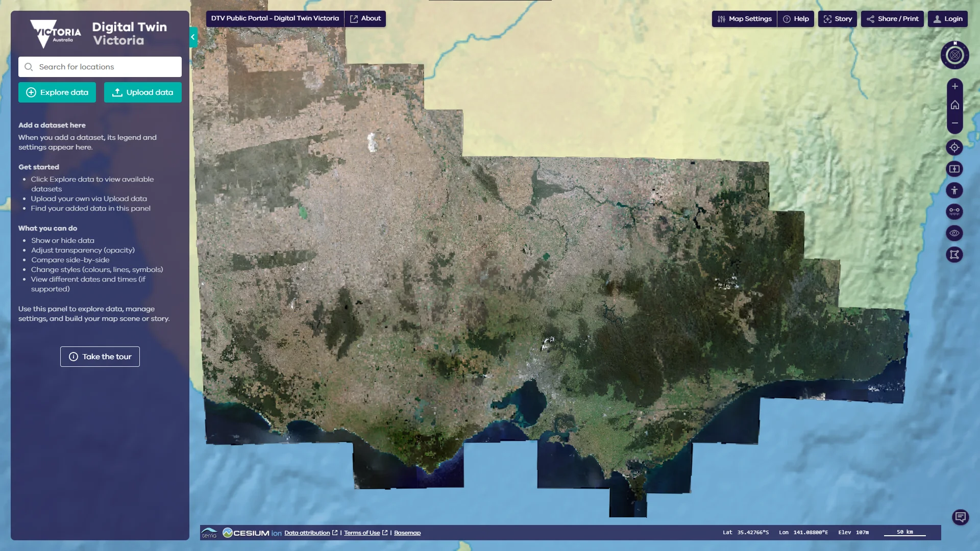Open the feedback chat icon
980x551 pixels.
pos(960,517)
